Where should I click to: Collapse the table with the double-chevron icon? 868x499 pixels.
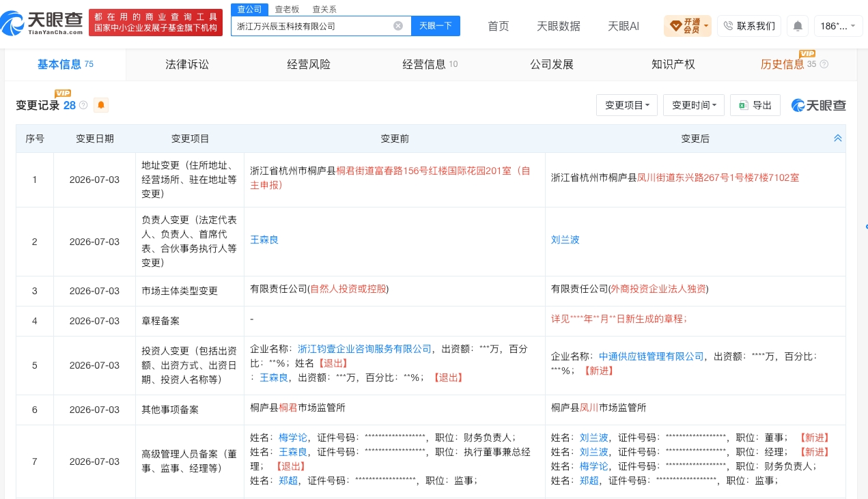point(837,138)
